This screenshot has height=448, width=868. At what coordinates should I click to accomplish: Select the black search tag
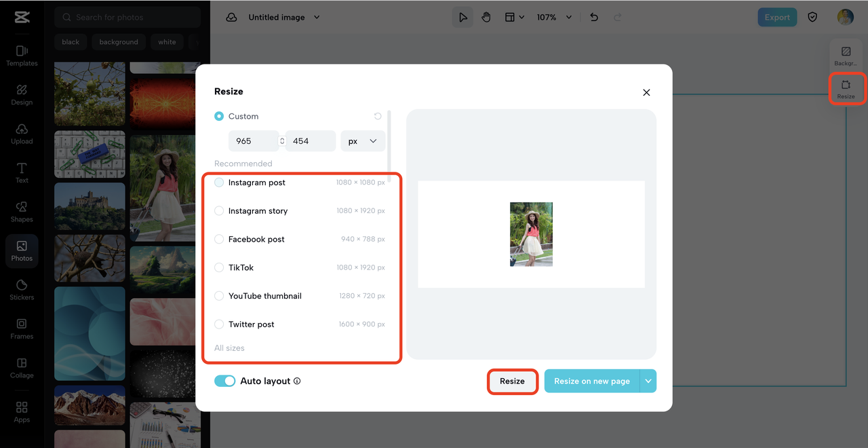coord(71,42)
